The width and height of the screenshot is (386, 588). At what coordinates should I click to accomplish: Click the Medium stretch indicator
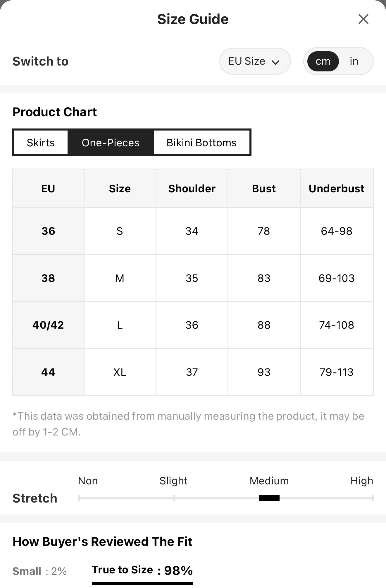[x=269, y=498]
